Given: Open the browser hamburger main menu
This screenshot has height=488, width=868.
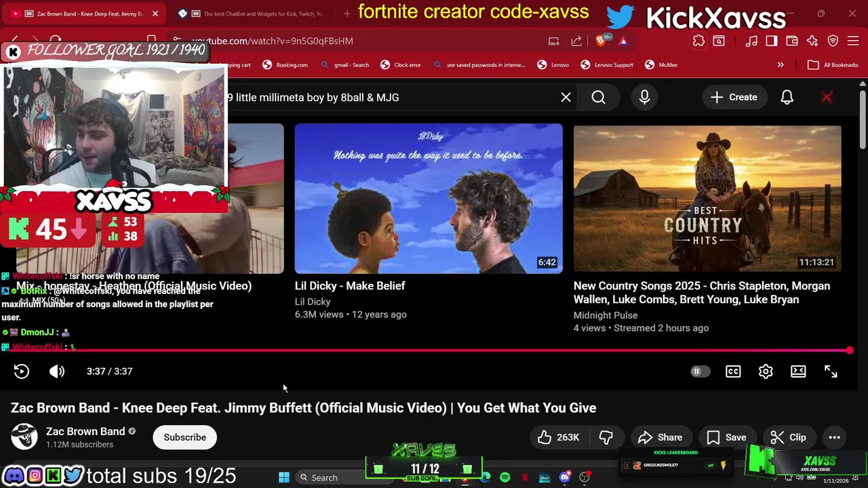Looking at the screenshot, I should coord(853,41).
